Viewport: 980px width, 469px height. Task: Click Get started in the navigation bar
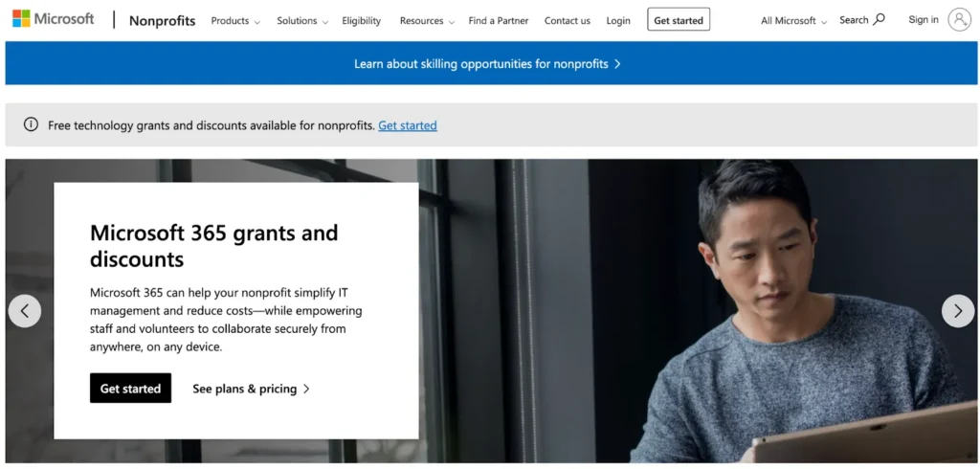click(x=679, y=20)
